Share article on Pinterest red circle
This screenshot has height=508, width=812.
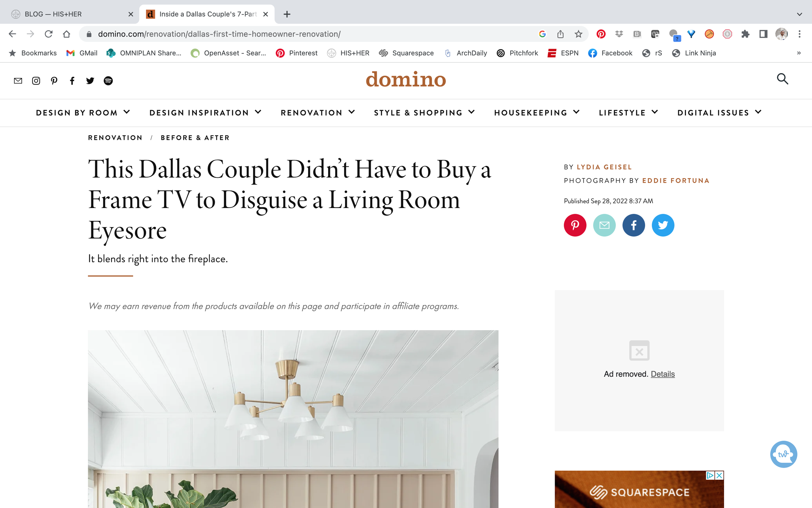pyautogui.click(x=575, y=225)
